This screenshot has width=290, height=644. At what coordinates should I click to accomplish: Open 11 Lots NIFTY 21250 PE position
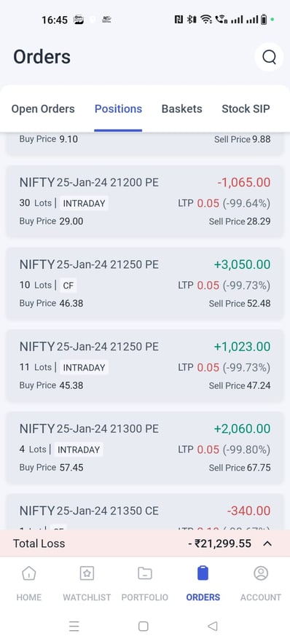[x=144, y=366]
